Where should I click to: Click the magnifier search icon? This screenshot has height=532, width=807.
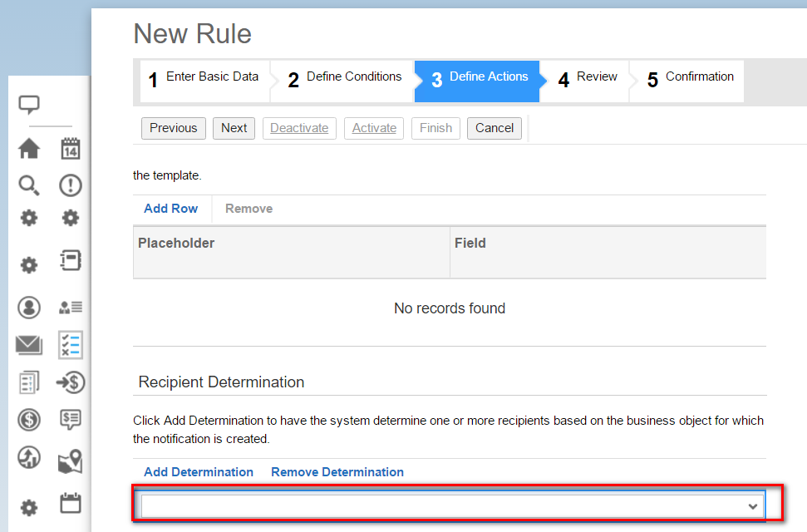click(29, 185)
